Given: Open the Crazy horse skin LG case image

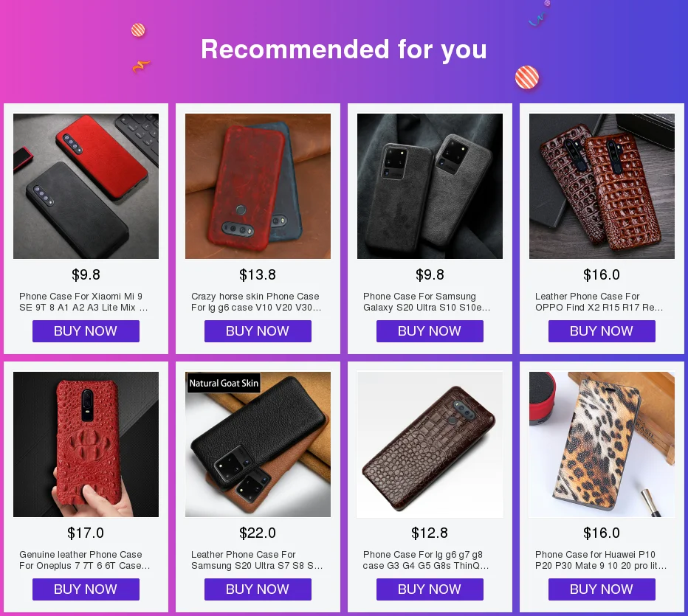Looking at the screenshot, I should click(x=258, y=186).
